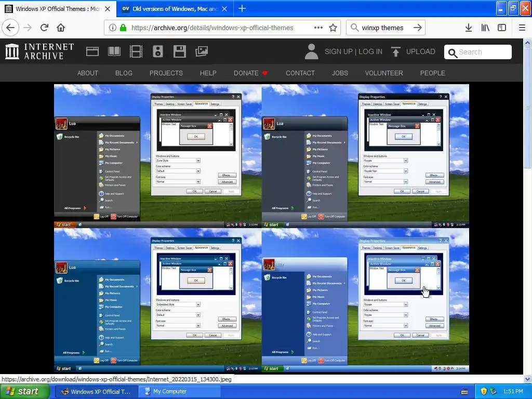Open the HELP menu item
The height and width of the screenshot is (399, 532).
click(x=208, y=73)
